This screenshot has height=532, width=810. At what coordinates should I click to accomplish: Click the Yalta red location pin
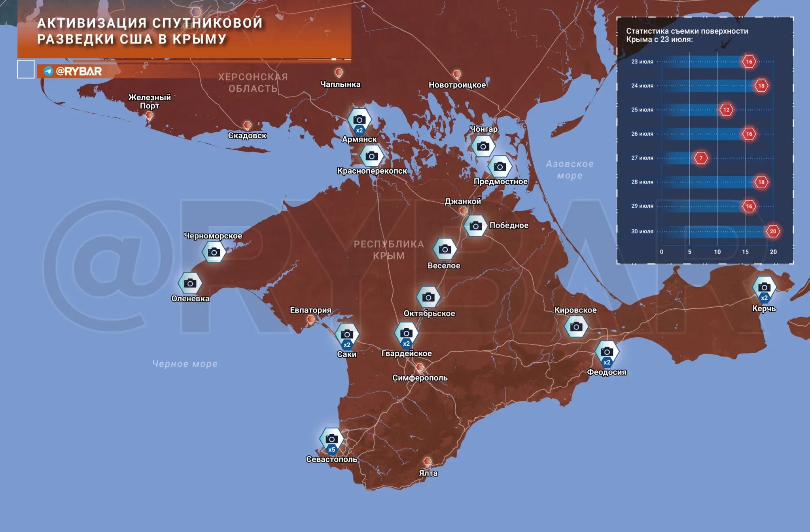427,462
